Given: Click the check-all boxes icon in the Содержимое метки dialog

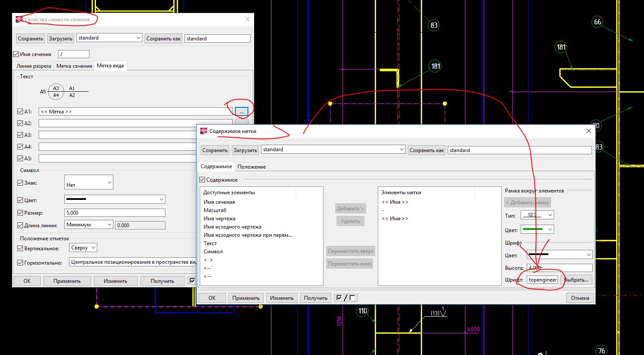Looking at the screenshot, I should pos(339,298).
